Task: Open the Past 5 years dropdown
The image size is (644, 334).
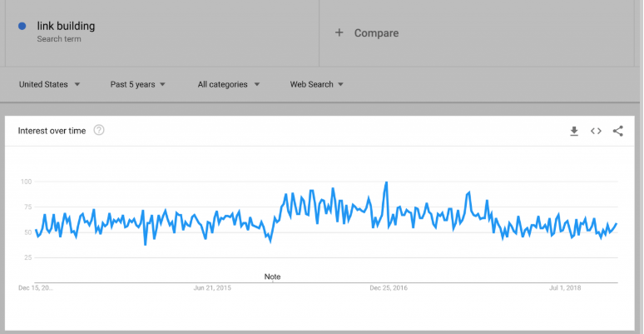Action: click(x=137, y=84)
